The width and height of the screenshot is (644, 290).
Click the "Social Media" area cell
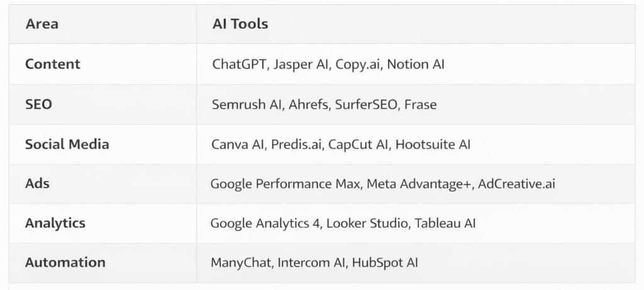67,144
